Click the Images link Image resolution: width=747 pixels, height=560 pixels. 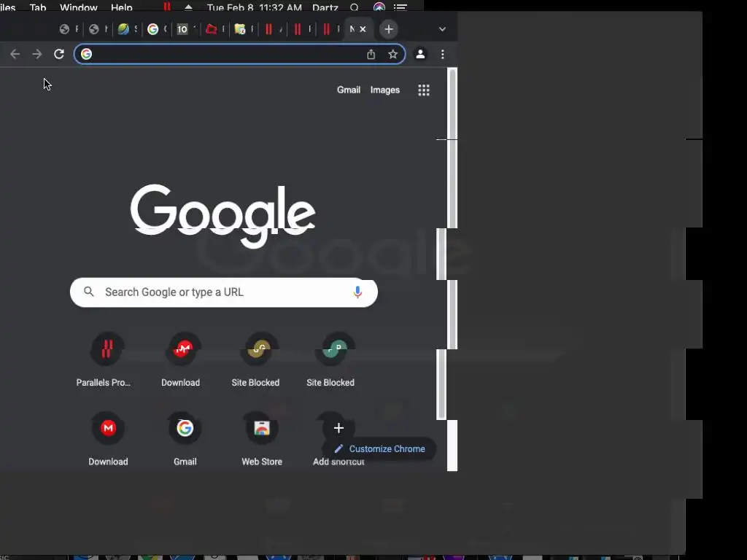click(x=385, y=90)
